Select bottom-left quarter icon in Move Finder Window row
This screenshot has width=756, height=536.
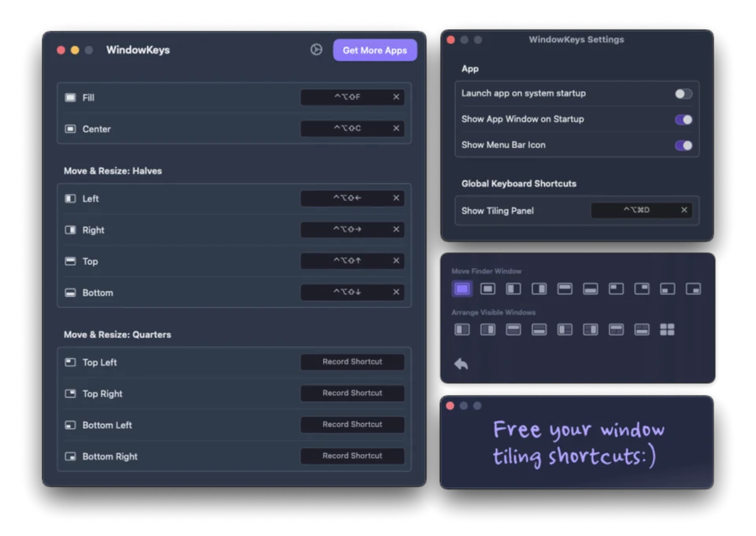[667, 288]
